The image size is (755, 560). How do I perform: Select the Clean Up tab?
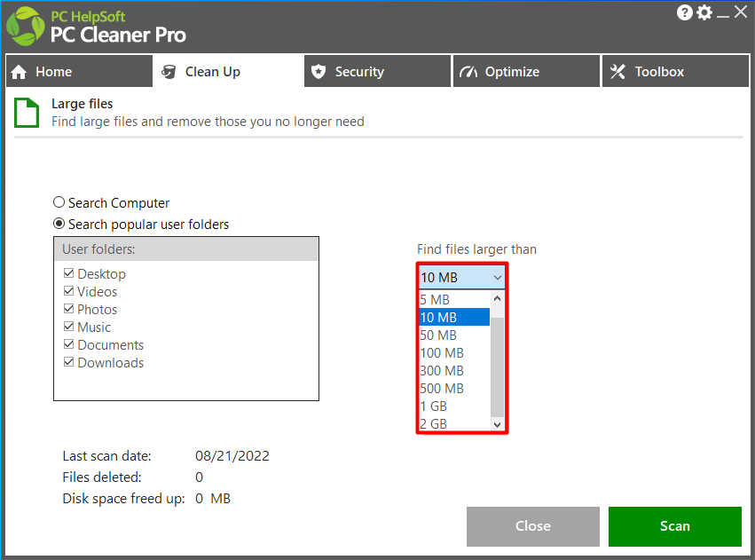pyautogui.click(x=228, y=71)
